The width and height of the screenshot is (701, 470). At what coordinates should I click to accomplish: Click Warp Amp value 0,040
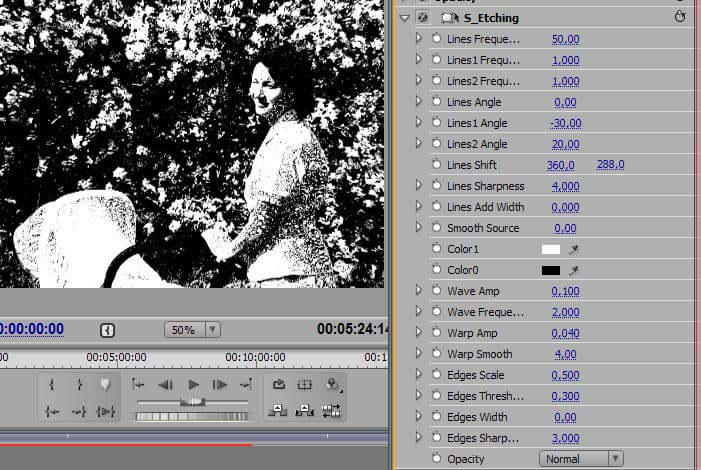pos(566,334)
